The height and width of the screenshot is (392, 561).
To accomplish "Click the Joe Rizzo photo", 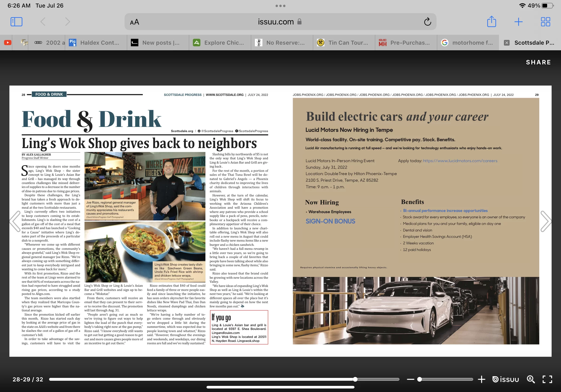I will [145, 186].
